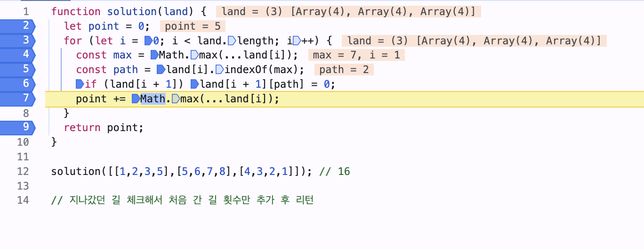Click the land array preview on line 3
Viewport: 644px width, 249px height.
475,41
